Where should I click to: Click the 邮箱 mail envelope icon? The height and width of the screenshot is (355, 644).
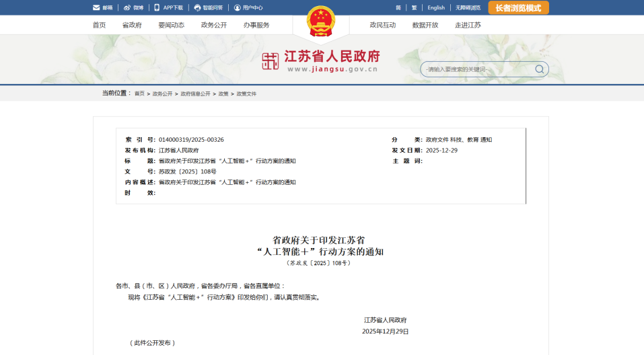(x=96, y=7)
